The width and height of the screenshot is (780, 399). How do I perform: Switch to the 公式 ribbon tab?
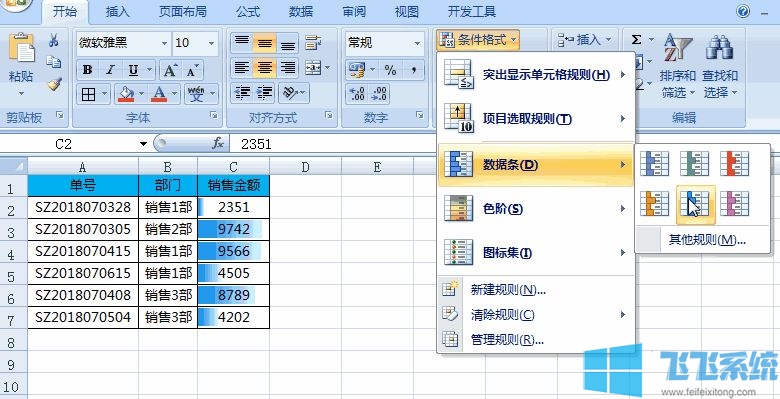[x=248, y=12]
